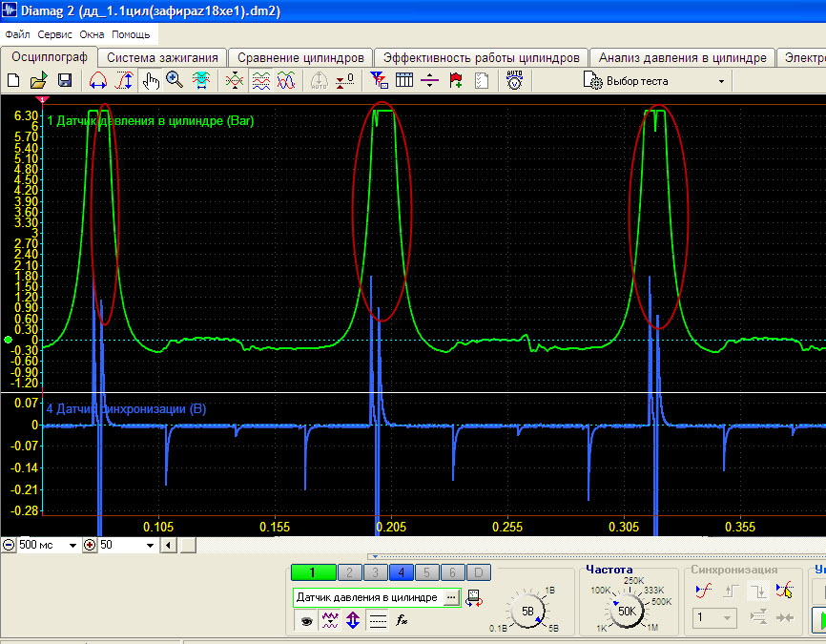
Task: Click the purple horizontal ruler line icon
Action: point(430,81)
